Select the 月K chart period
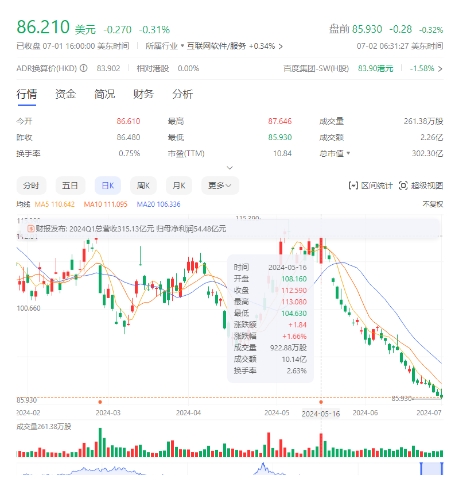The height and width of the screenshot is (480, 456). coord(179,185)
